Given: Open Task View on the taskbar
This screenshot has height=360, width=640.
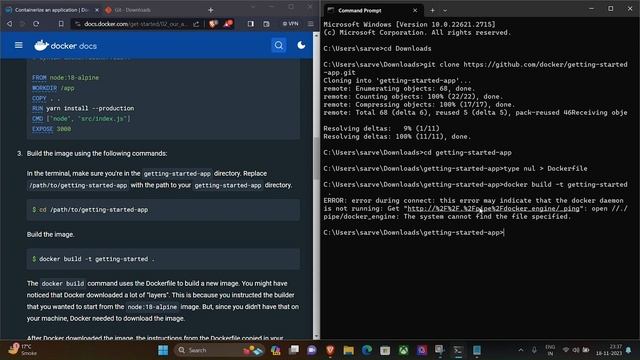Looking at the screenshot, I should (x=293, y=350).
